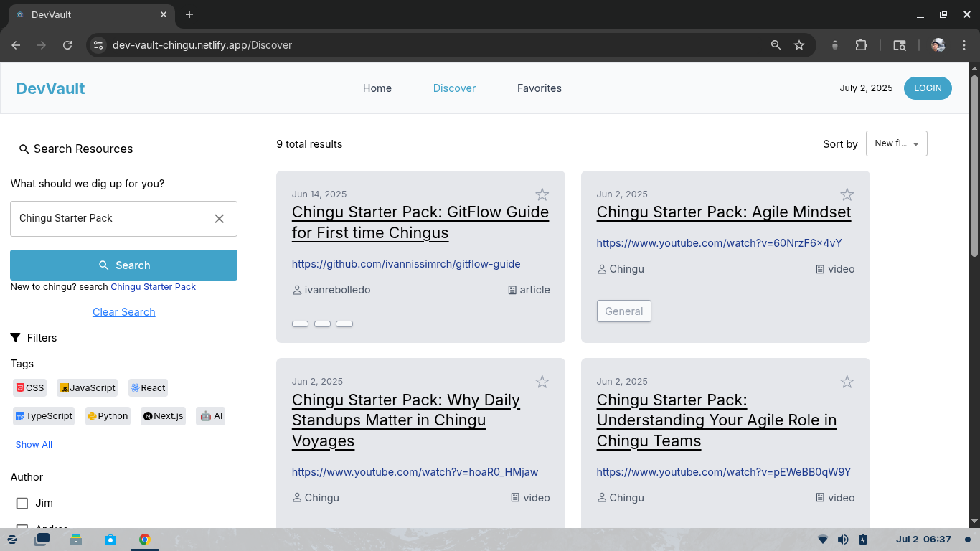Screen dimensions: 980x551
Task: Open the YouTube URL ending hoaR0_HMjaw
Action: point(415,472)
